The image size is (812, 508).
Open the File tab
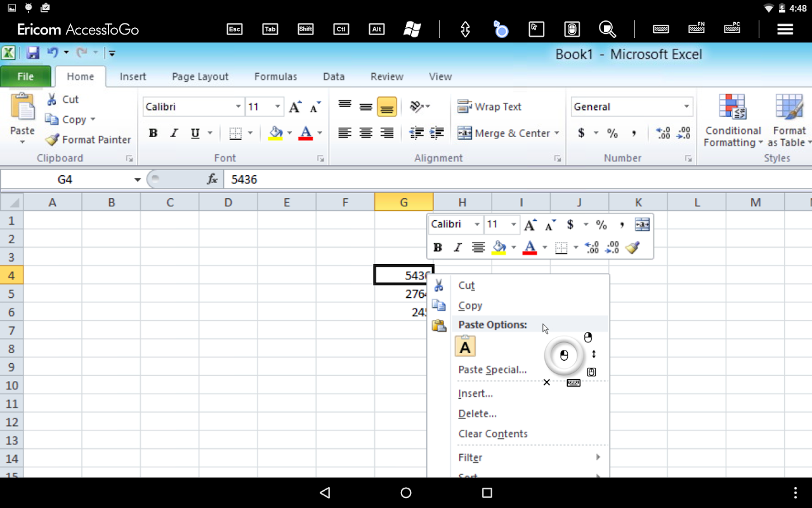pos(25,76)
